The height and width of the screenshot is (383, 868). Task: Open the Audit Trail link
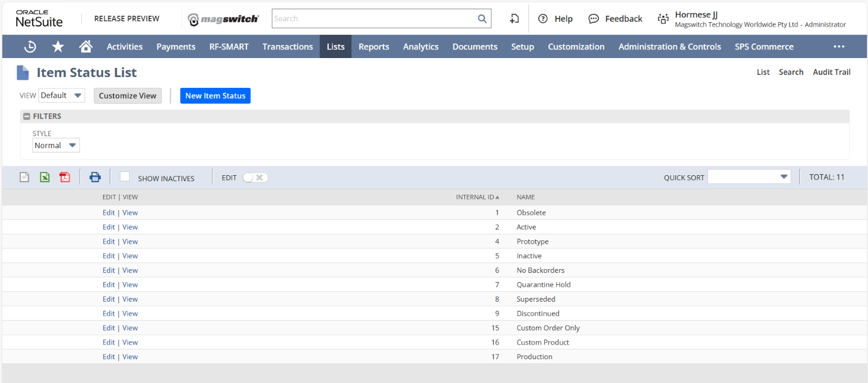[831, 72]
